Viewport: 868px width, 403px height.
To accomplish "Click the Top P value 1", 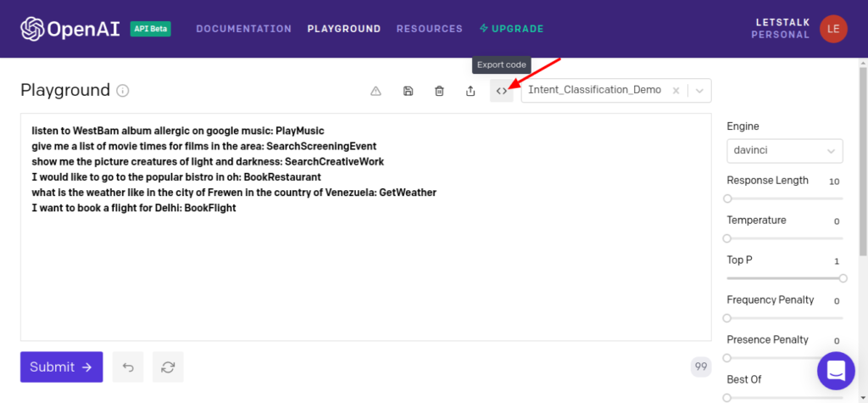I will [837, 261].
